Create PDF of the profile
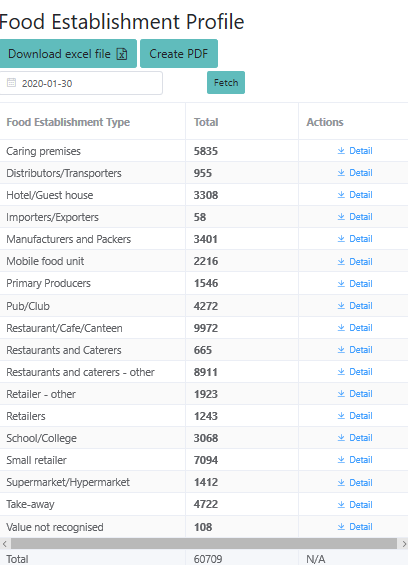 coord(179,54)
